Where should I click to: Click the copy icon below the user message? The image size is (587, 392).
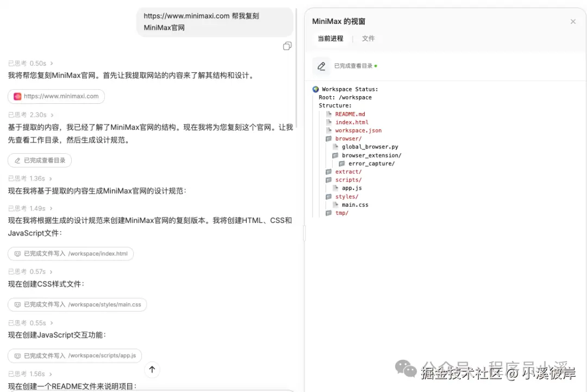287,46
